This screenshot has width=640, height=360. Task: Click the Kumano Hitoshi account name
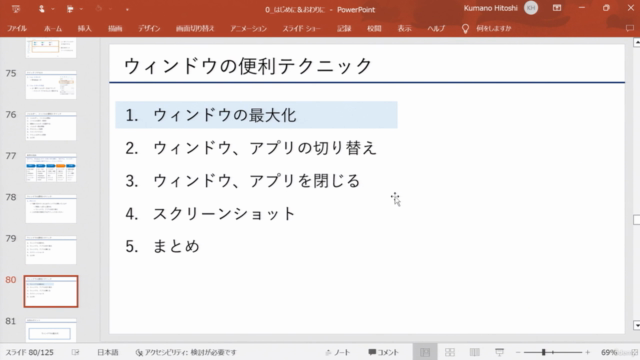(491, 8)
